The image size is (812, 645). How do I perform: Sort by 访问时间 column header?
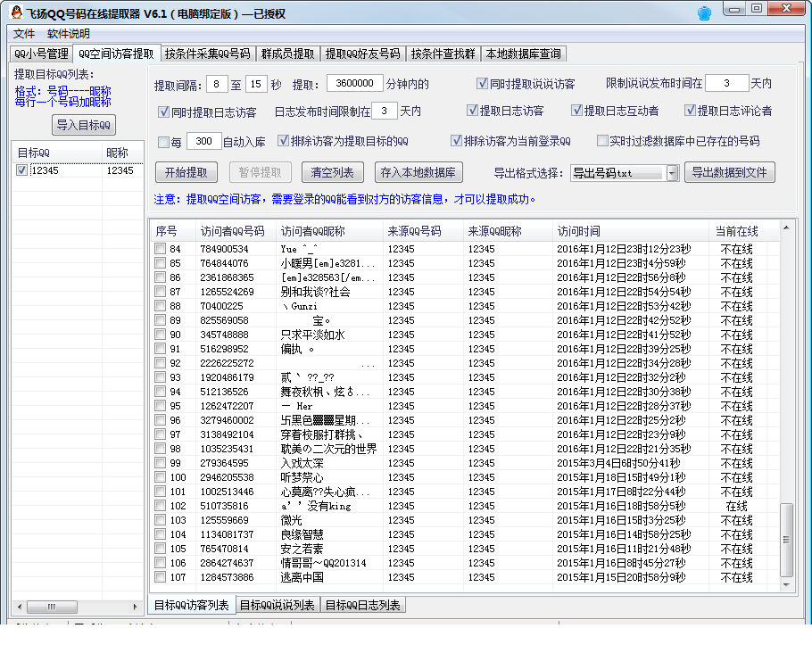point(630,231)
